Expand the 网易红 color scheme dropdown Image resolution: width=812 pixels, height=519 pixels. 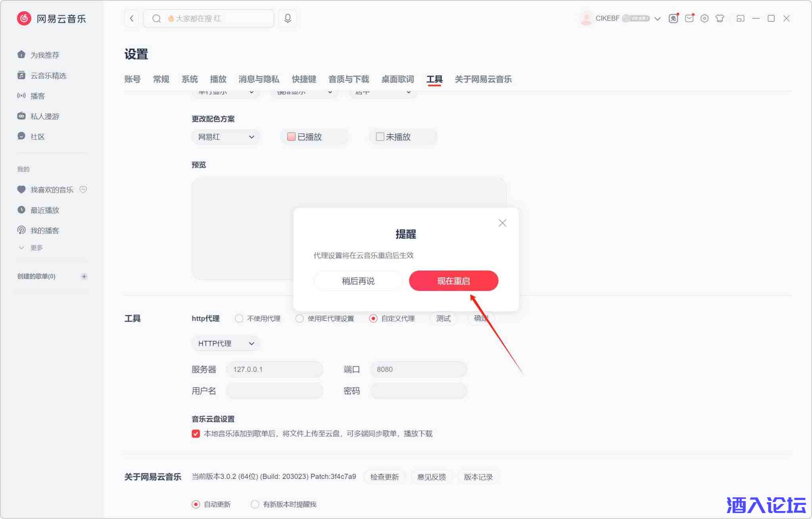click(226, 137)
